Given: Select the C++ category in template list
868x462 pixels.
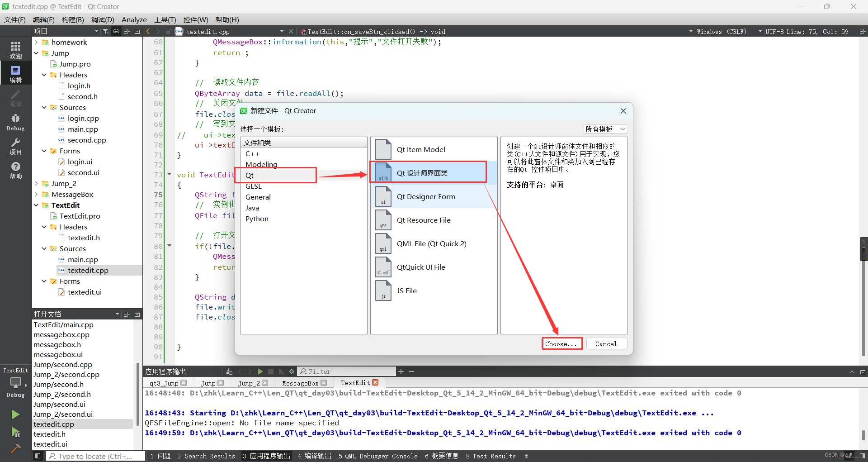Looking at the screenshot, I should pos(303,154).
